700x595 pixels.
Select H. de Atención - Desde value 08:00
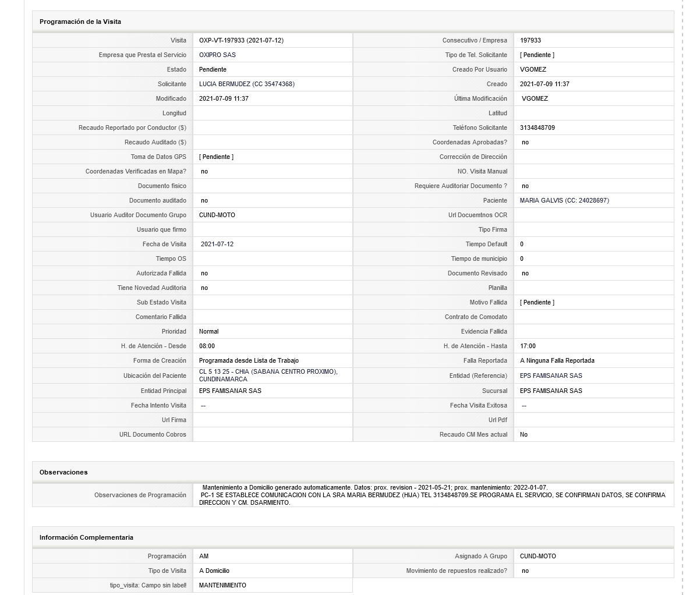(x=207, y=346)
